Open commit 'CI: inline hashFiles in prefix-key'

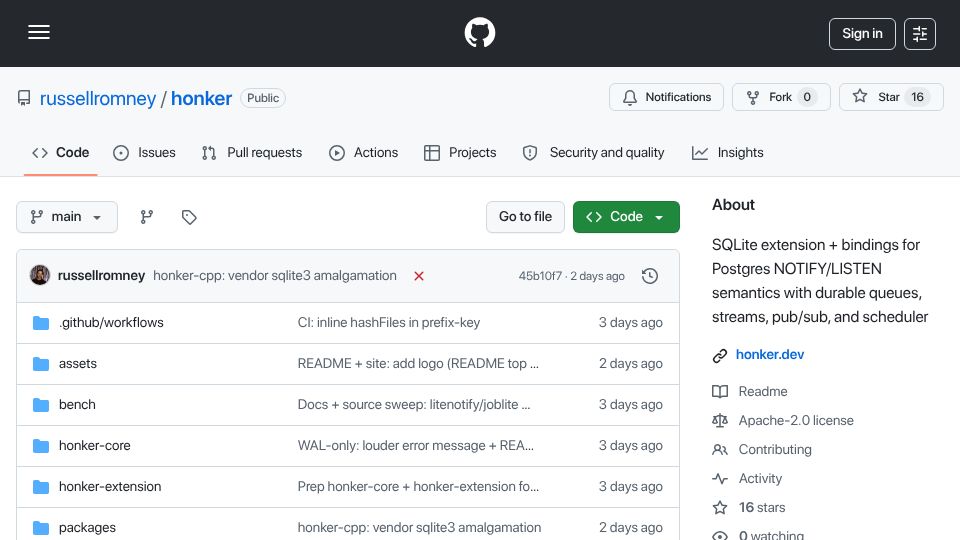click(389, 323)
